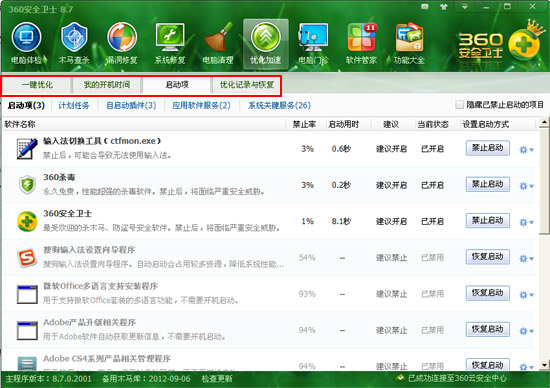Click the 备用木马库: 2012-09-06 status text
The width and height of the screenshot is (550, 388).
[x=146, y=379]
